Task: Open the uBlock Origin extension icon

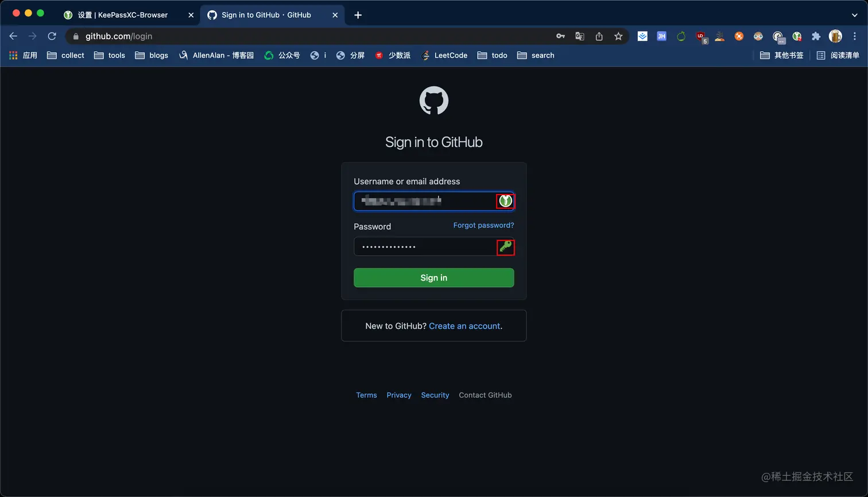Action: (x=701, y=37)
